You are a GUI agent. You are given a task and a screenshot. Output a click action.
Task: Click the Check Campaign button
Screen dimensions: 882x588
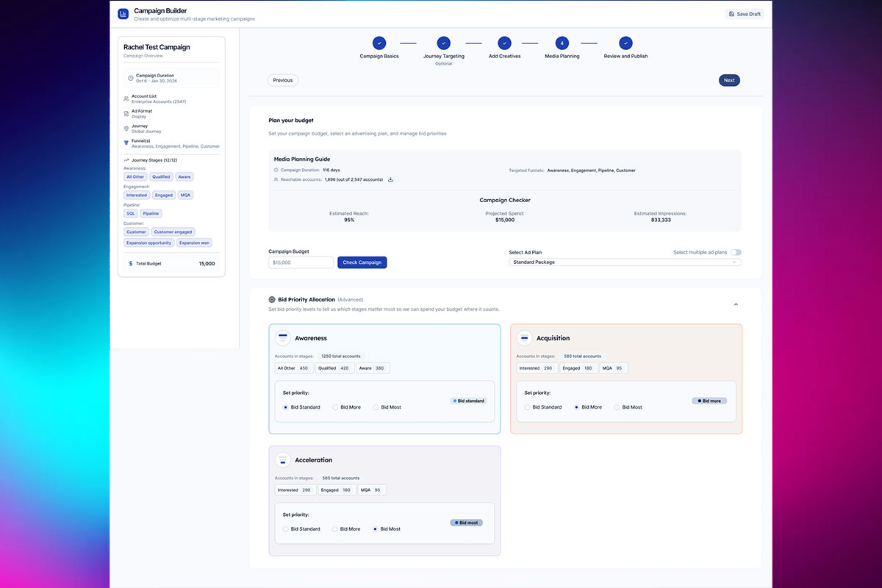point(362,262)
